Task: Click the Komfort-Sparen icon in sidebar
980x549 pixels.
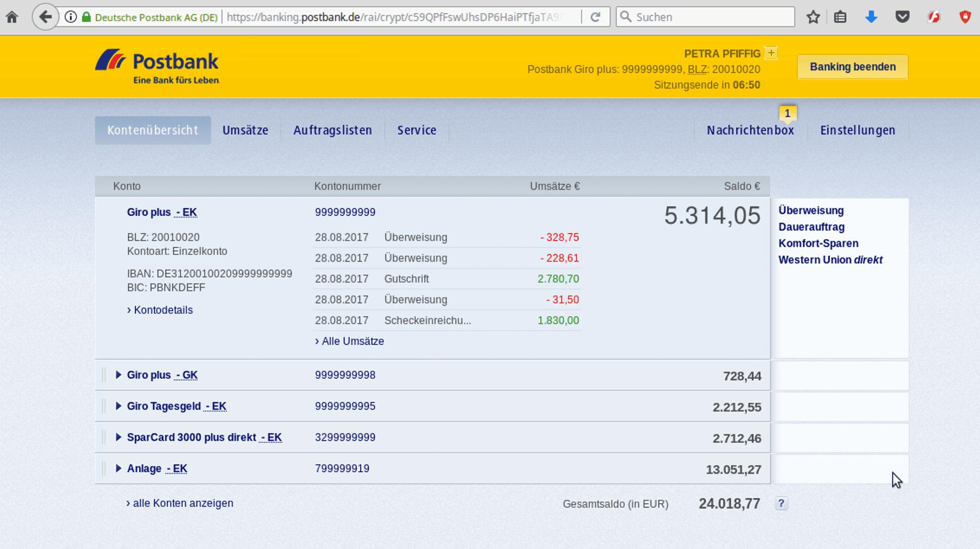Action: tap(818, 243)
